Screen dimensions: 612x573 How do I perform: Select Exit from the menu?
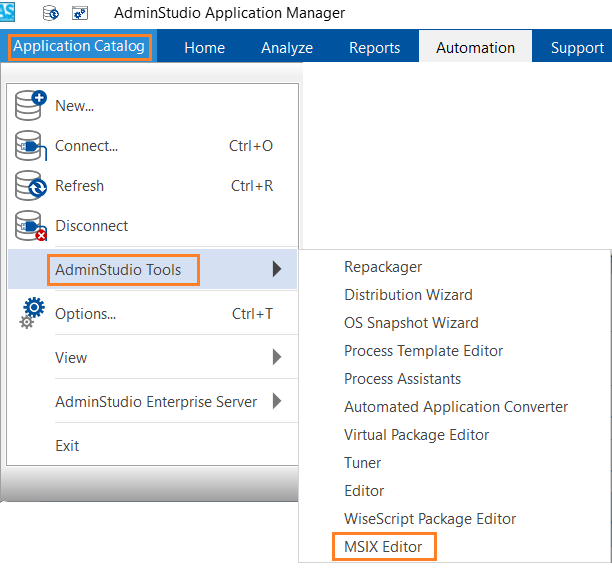[67, 446]
